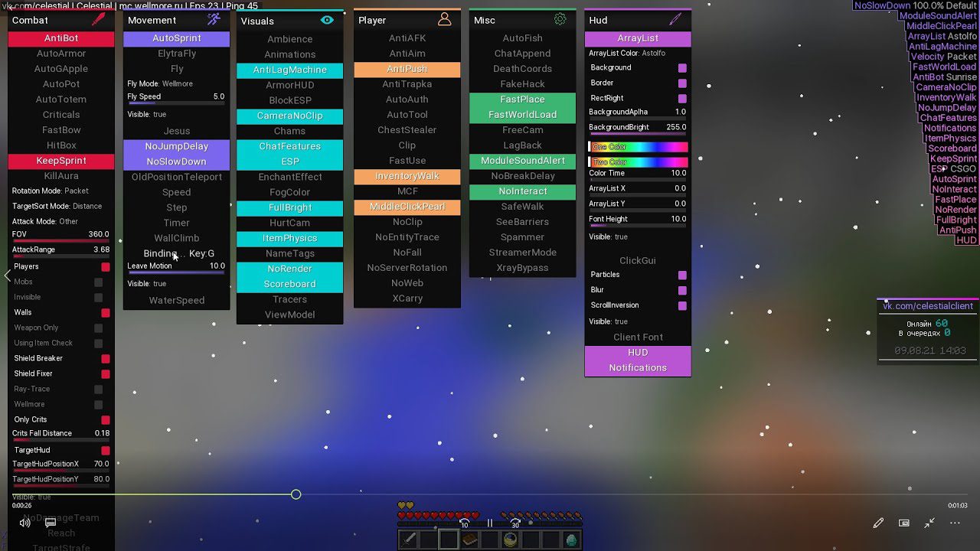Select the book item in the hotbar
Viewport: 980px width, 551px height.
[x=469, y=540]
